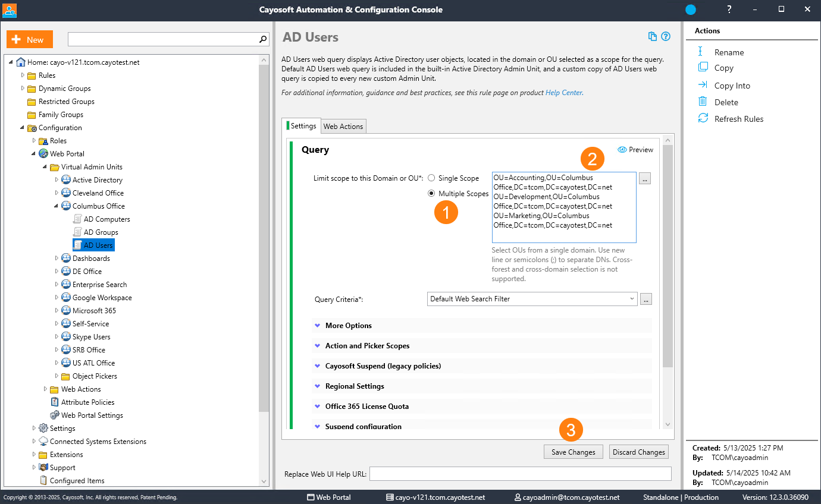The width and height of the screenshot is (821, 504).
Task: Open the Help Center link
Action: point(564,93)
